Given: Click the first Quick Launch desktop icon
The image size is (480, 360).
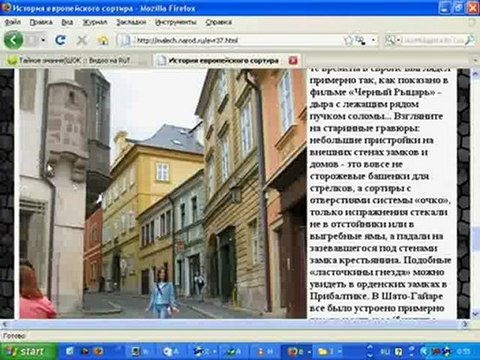Looking at the screenshot, I should point(70,351).
